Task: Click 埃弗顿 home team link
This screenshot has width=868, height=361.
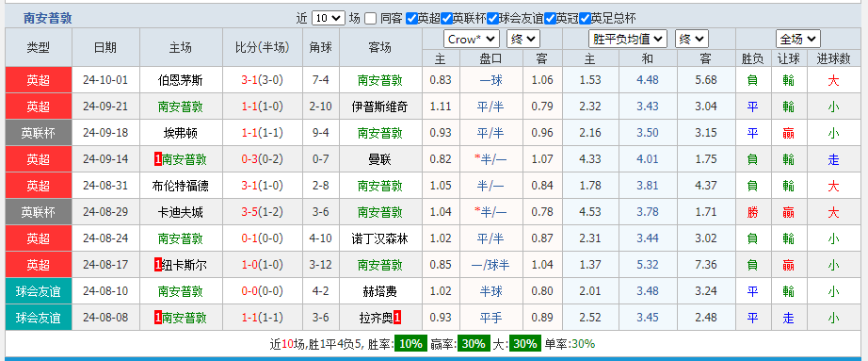Action: (x=181, y=133)
